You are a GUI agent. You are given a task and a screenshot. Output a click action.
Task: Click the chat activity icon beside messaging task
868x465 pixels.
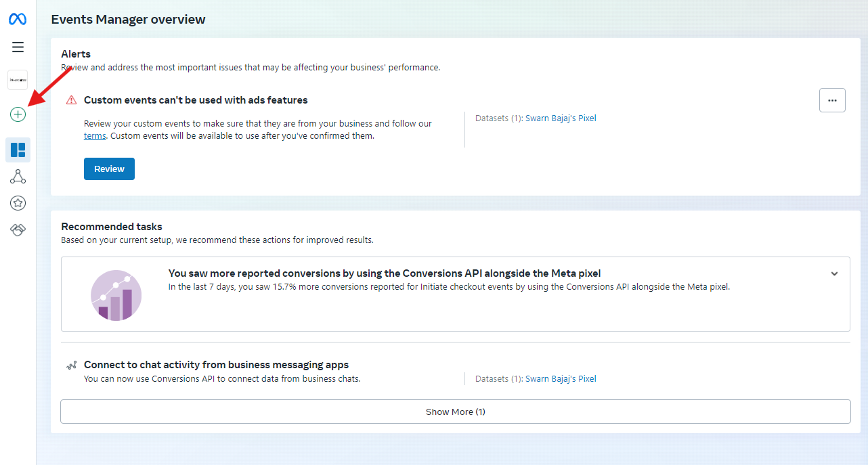coord(70,365)
